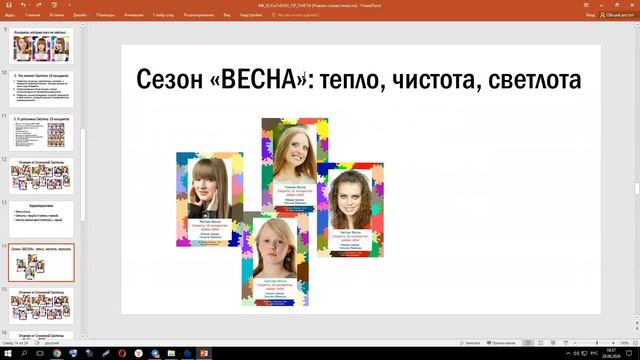This screenshot has height=360, width=640.
Task: Start slideshow from beginning via Quick Access icon
Action: tap(54, 5)
